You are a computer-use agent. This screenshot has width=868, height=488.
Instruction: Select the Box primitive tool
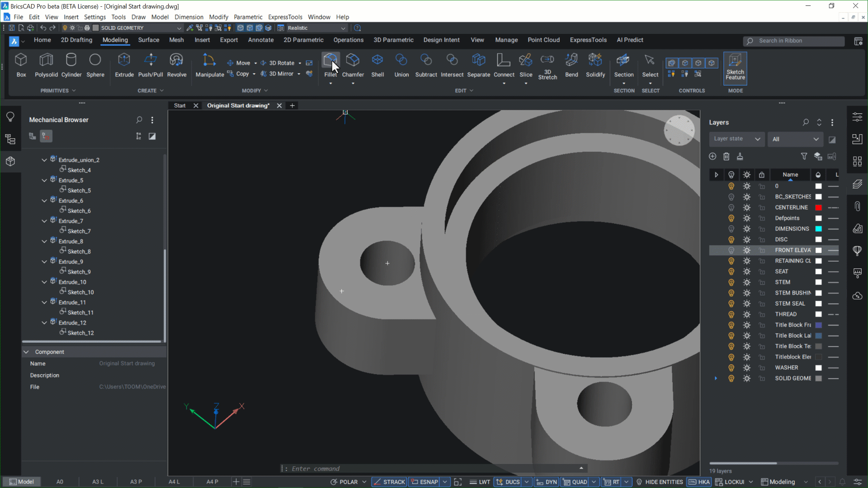click(21, 66)
